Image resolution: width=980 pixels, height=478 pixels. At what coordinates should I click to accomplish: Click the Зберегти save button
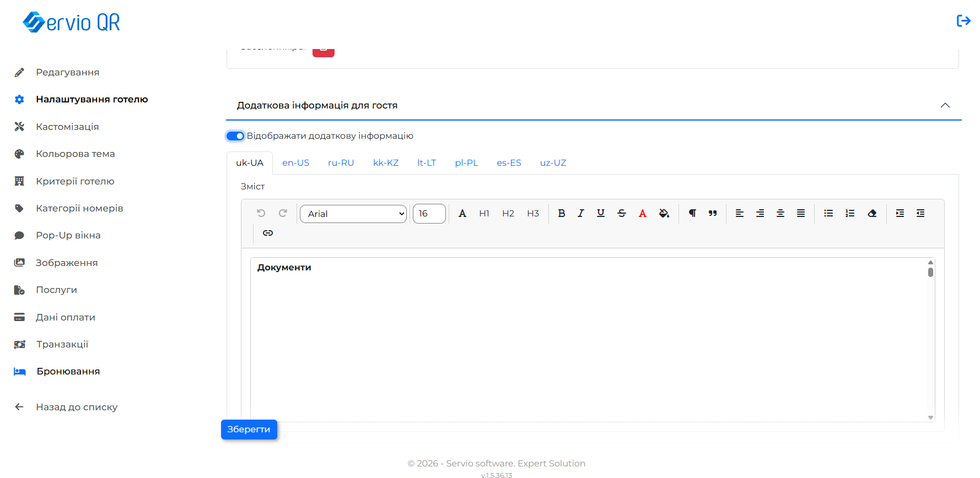pos(249,430)
